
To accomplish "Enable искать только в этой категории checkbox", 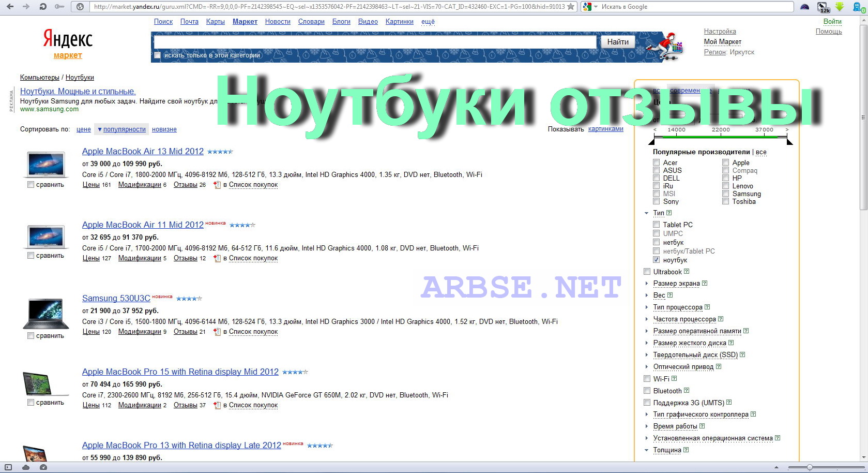I will [158, 55].
